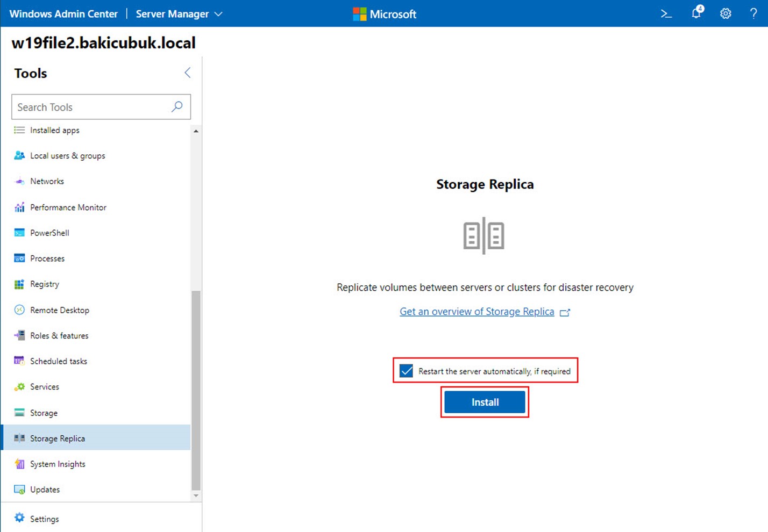Image resolution: width=768 pixels, height=532 pixels.
Task: Click the Settings gear icon in sidebar
Action: pos(19,517)
